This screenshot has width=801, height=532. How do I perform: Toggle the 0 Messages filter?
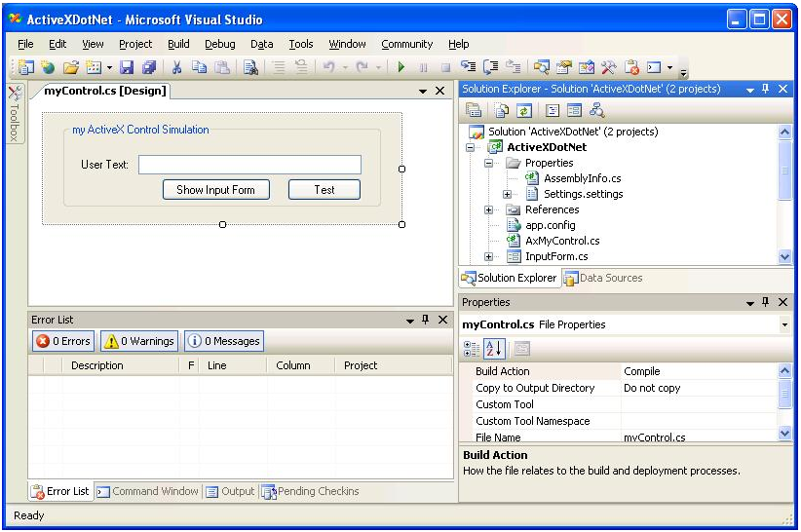click(224, 341)
